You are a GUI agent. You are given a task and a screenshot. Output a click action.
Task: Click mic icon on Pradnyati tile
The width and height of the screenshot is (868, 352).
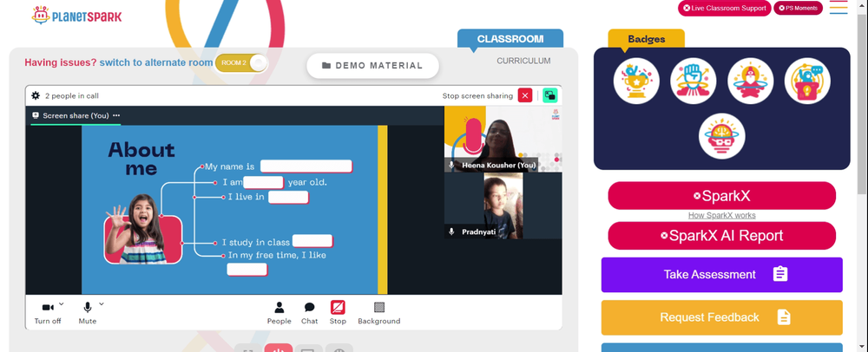(x=451, y=232)
